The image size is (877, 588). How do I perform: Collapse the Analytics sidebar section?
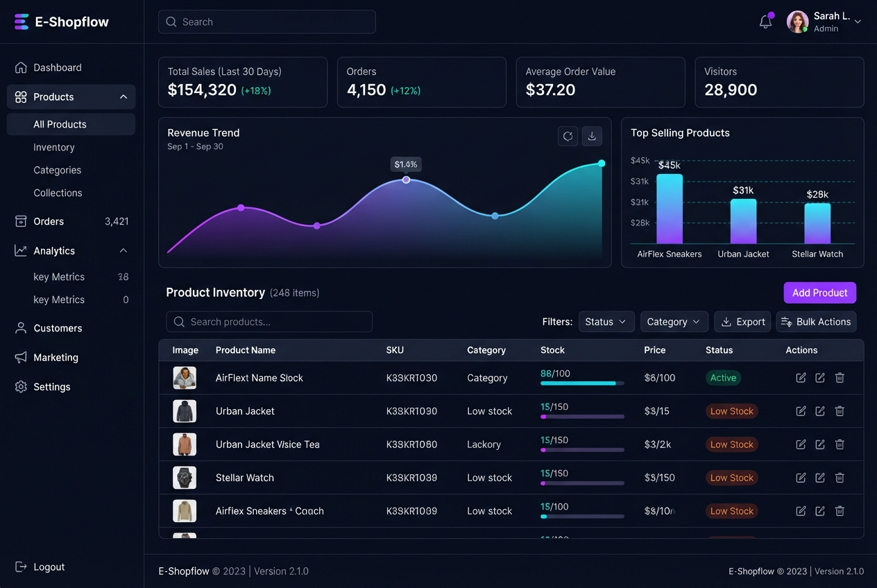tap(124, 250)
